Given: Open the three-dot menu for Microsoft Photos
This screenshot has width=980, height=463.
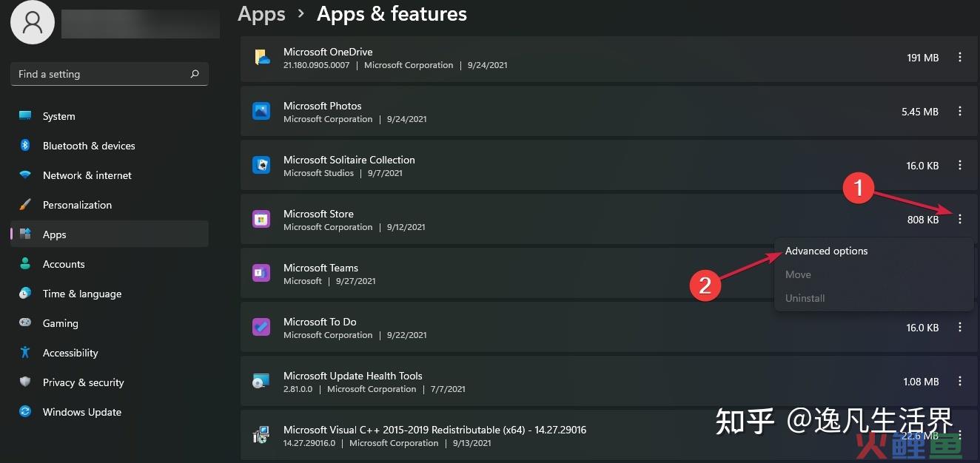Looking at the screenshot, I should point(960,111).
